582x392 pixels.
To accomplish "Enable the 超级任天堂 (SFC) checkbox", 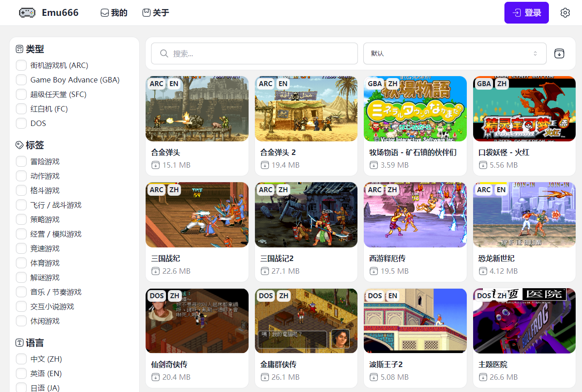I will pyautogui.click(x=21, y=94).
